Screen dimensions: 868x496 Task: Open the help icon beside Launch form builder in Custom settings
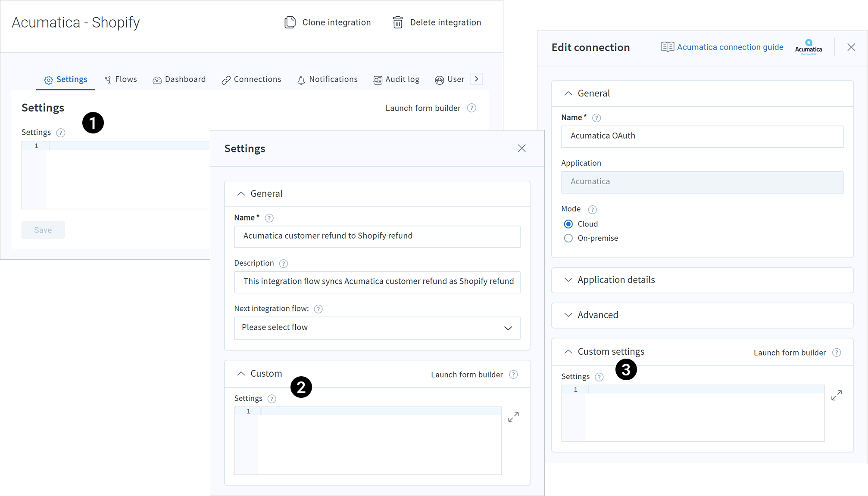pos(837,353)
